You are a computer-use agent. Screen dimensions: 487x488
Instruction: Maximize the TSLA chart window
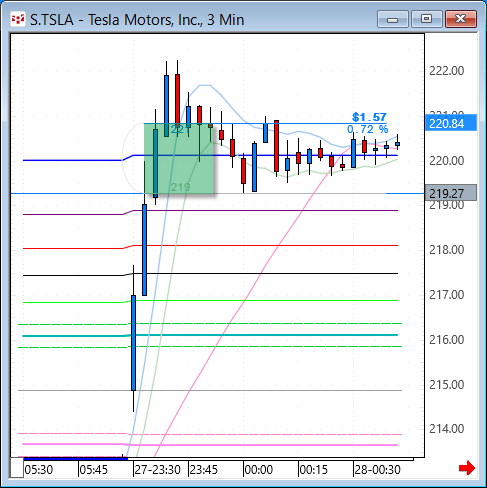pyautogui.click(x=427, y=19)
